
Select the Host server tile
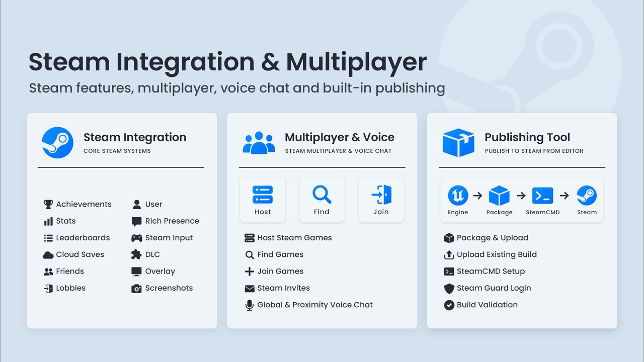pyautogui.click(x=263, y=200)
